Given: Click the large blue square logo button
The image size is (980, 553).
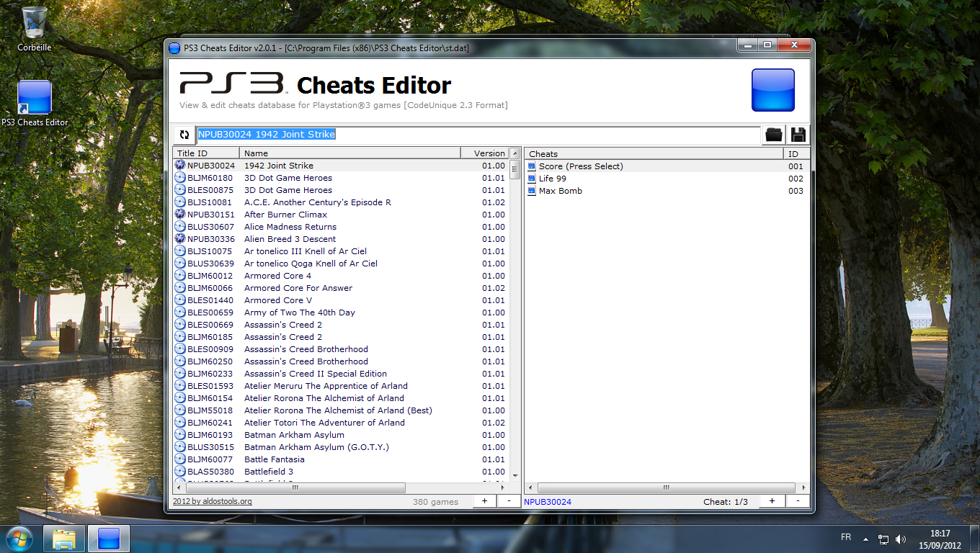Looking at the screenshot, I should [773, 90].
